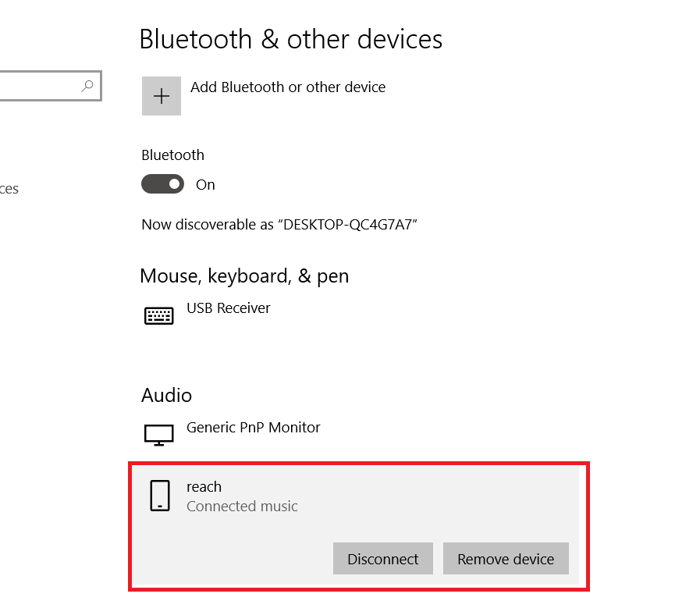
Task: Disconnect the reach device
Action: [x=383, y=559]
